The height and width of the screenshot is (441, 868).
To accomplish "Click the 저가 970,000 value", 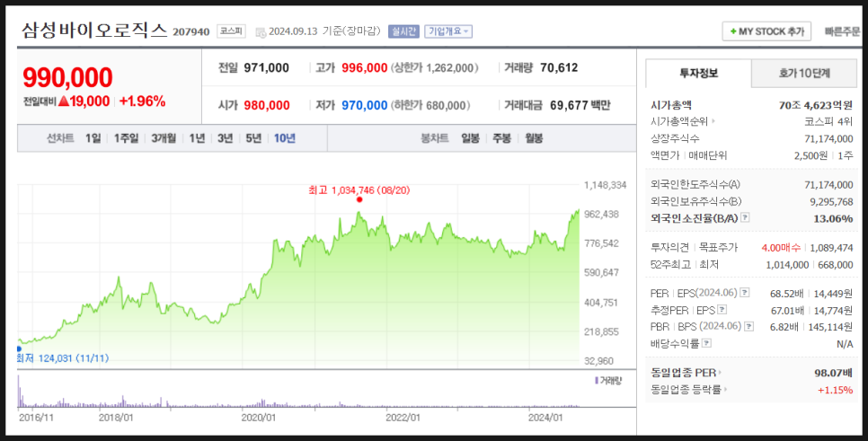I will (364, 105).
